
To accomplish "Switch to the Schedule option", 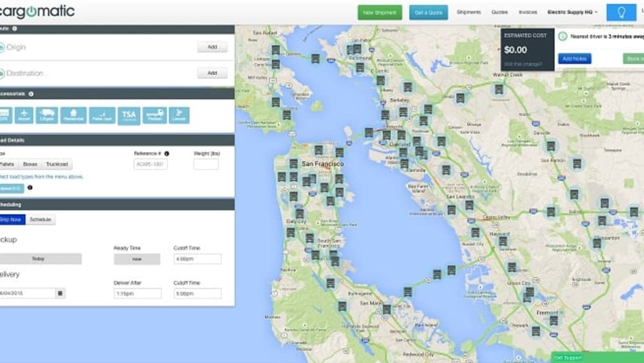I will click(x=41, y=220).
